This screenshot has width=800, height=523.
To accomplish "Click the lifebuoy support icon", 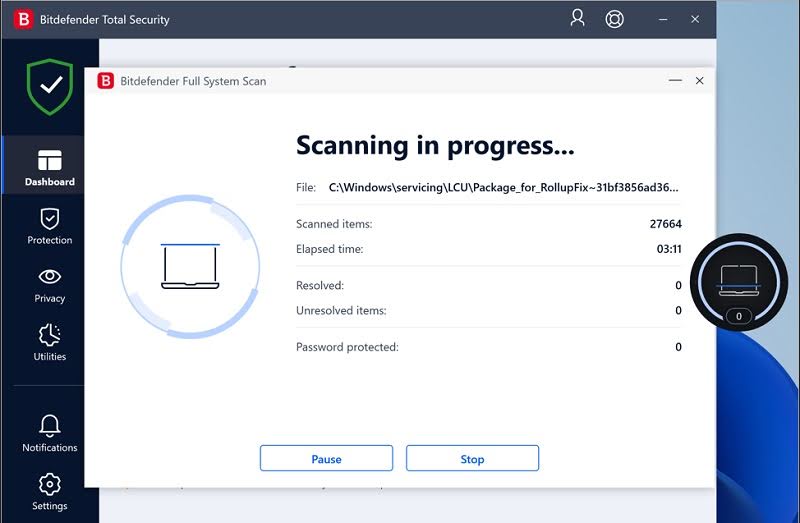I will click(615, 19).
